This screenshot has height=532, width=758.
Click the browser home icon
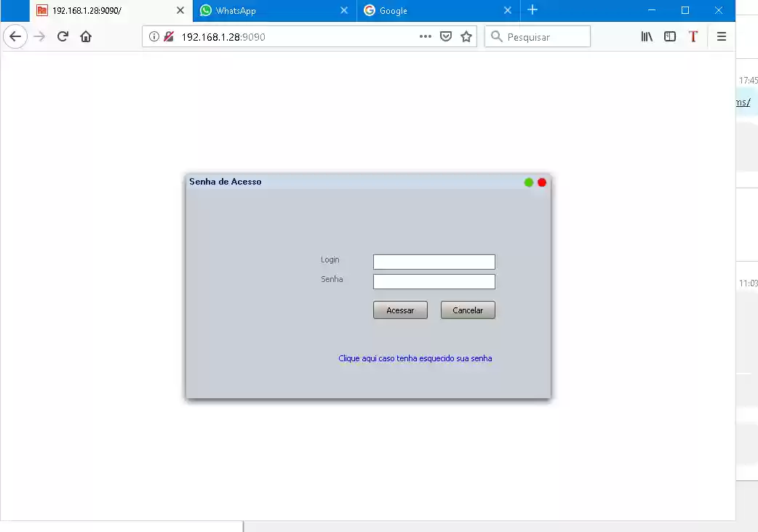[86, 36]
